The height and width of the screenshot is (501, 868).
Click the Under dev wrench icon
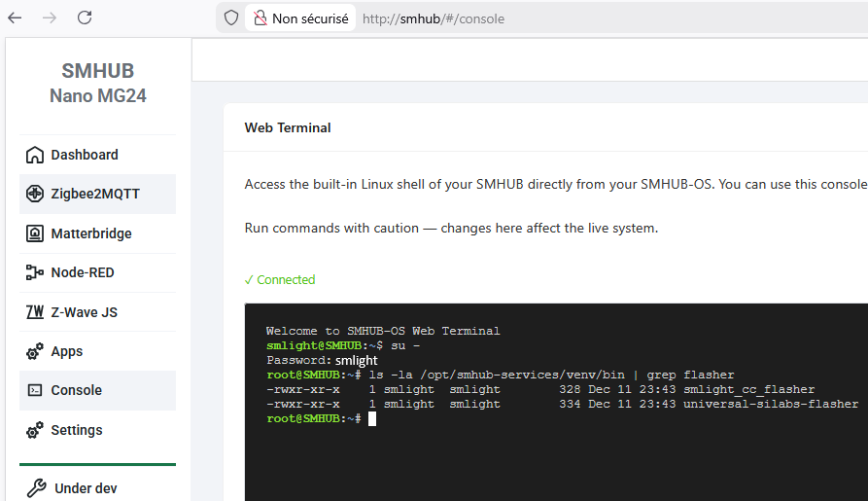coord(37,488)
